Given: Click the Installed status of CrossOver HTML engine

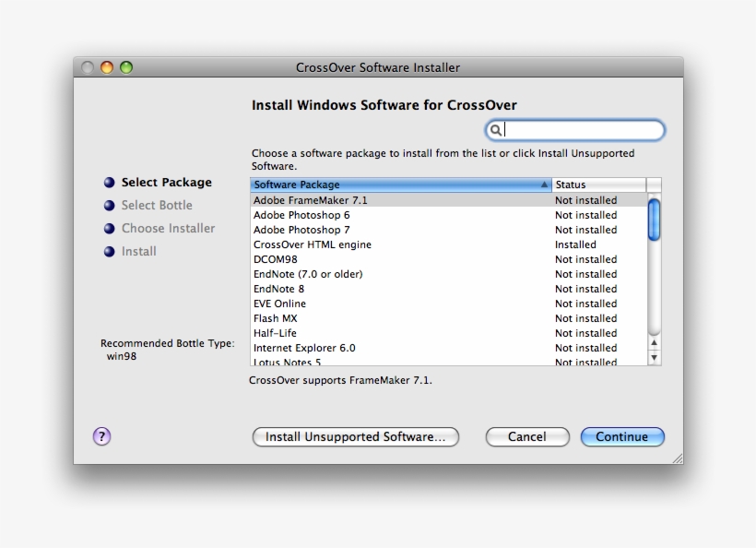Looking at the screenshot, I should click(575, 244).
